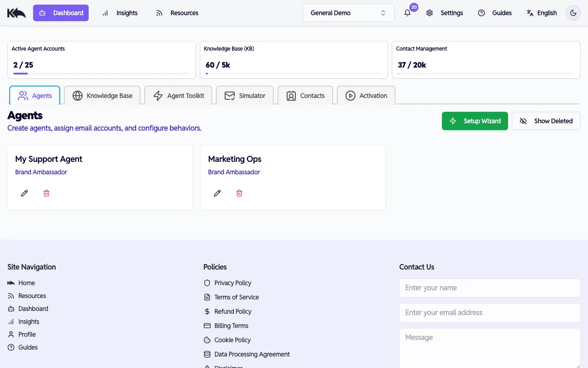Switch to the Knowledge Base tab
This screenshot has height=368, width=588.
(x=102, y=95)
